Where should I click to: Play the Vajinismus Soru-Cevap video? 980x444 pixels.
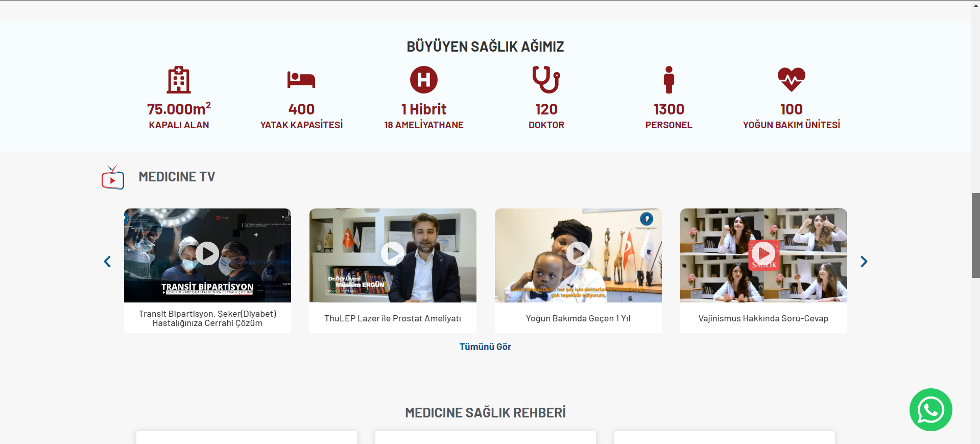click(763, 253)
